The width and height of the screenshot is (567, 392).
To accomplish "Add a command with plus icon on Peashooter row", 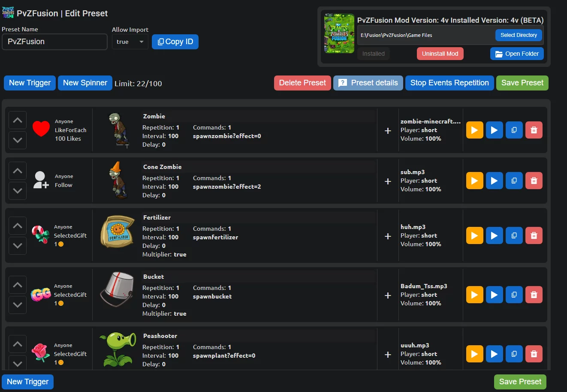I will [x=388, y=355].
